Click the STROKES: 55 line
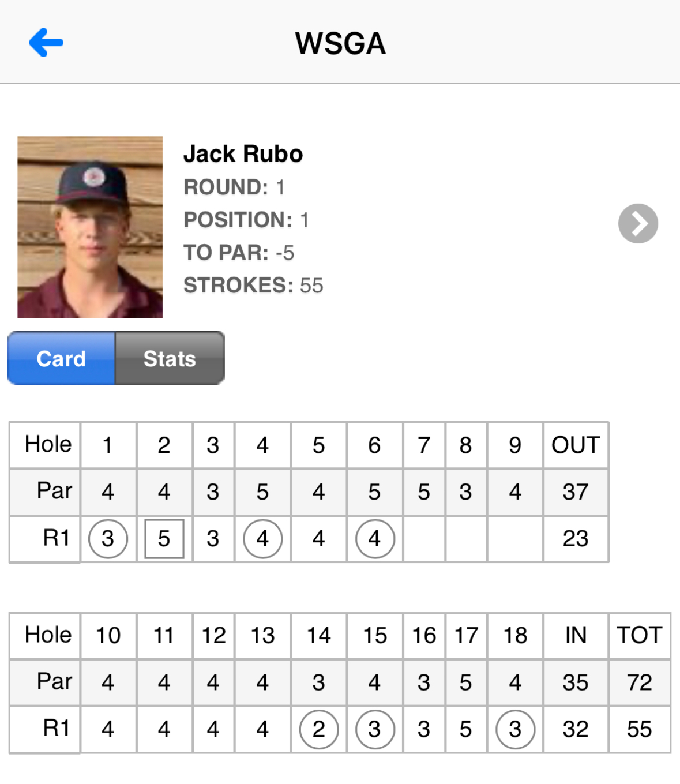Screen dimensions: 680x784 (x=253, y=286)
